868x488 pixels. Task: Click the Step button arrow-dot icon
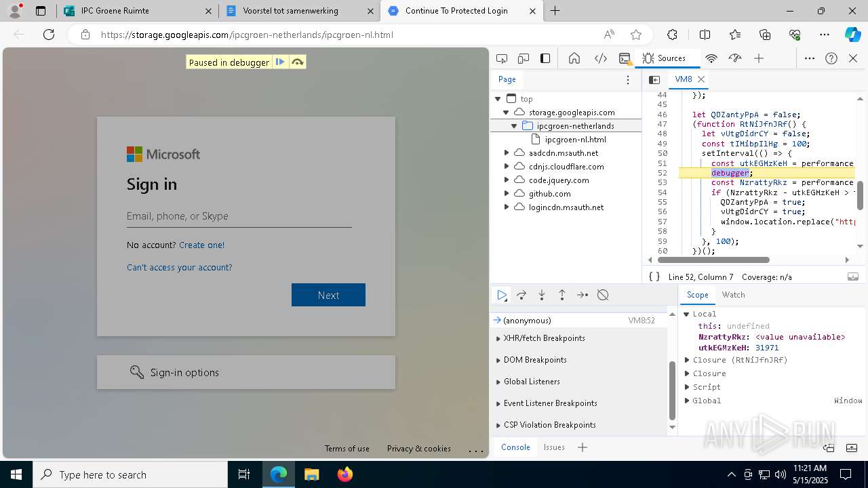(583, 295)
